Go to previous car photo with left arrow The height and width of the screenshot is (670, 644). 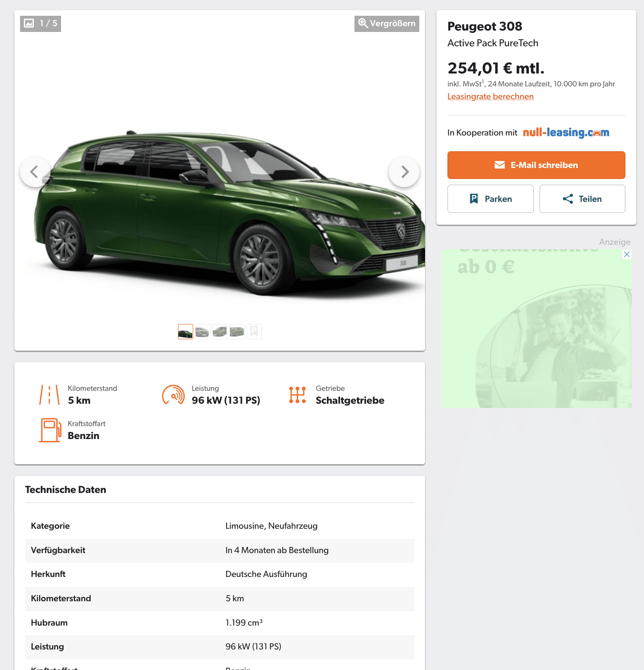click(x=35, y=172)
